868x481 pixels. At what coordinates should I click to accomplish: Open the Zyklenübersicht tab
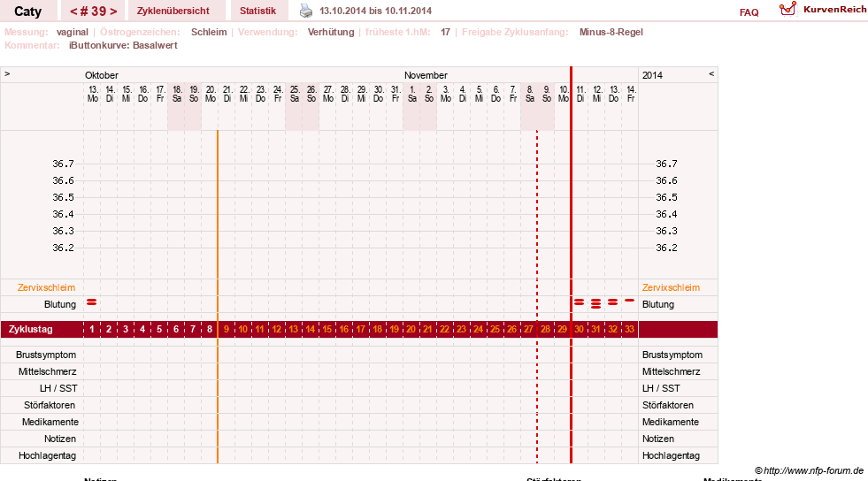click(x=173, y=11)
